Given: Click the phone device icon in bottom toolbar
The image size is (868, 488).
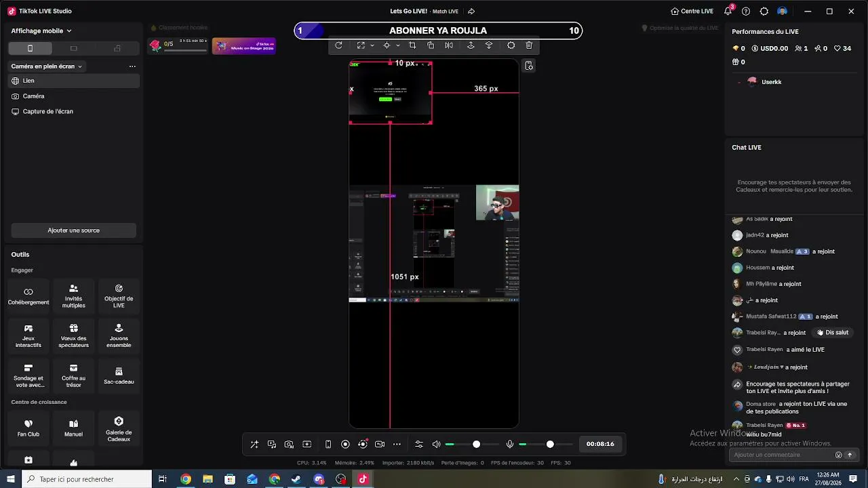Looking at the screenshot, I should click(x=328, y=444).
